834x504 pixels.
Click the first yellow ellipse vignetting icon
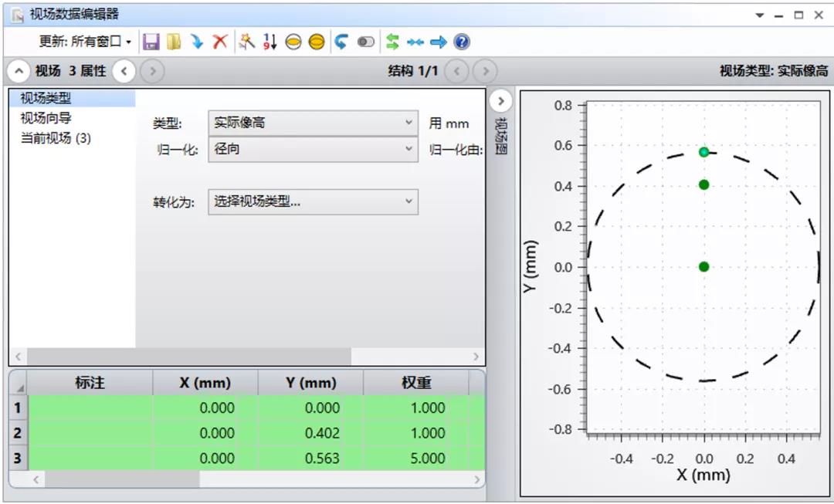[293, 42]
